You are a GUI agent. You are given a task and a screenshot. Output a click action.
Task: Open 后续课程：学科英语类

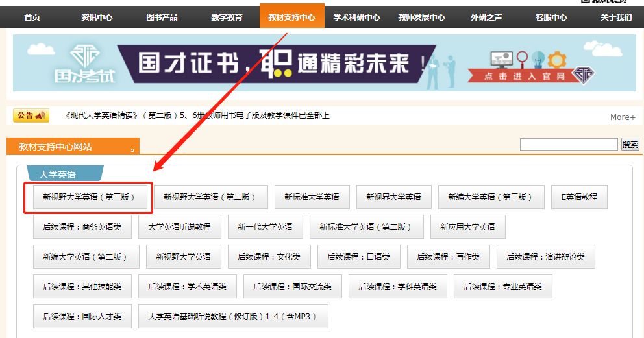coord(397,286)
